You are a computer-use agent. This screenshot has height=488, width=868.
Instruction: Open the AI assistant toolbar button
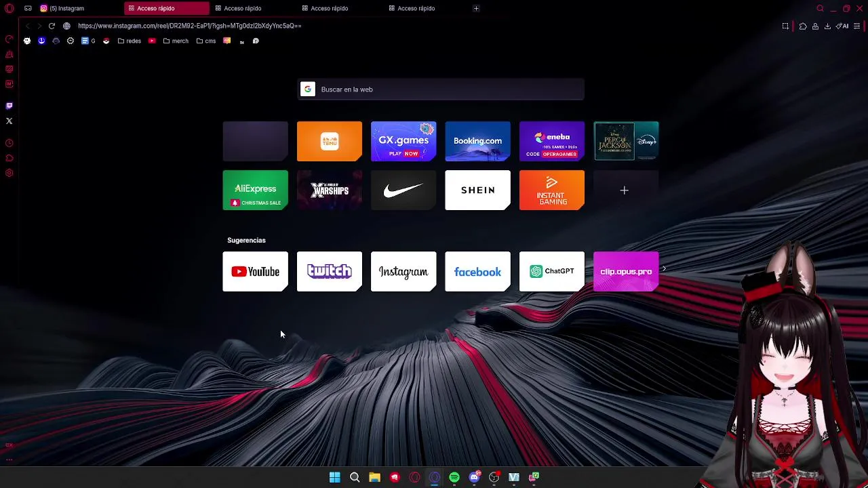(x=842, y=26)
